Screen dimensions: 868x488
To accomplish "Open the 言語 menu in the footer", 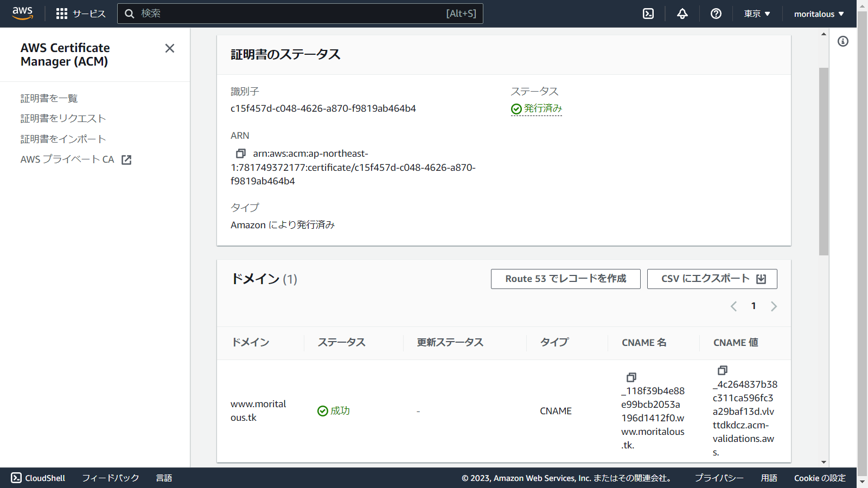I will [x=164, y=478].
